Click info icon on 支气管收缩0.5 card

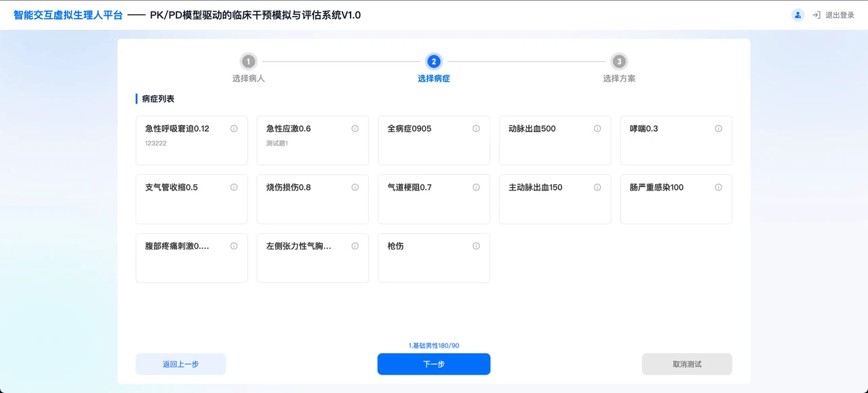click(234, 188)
